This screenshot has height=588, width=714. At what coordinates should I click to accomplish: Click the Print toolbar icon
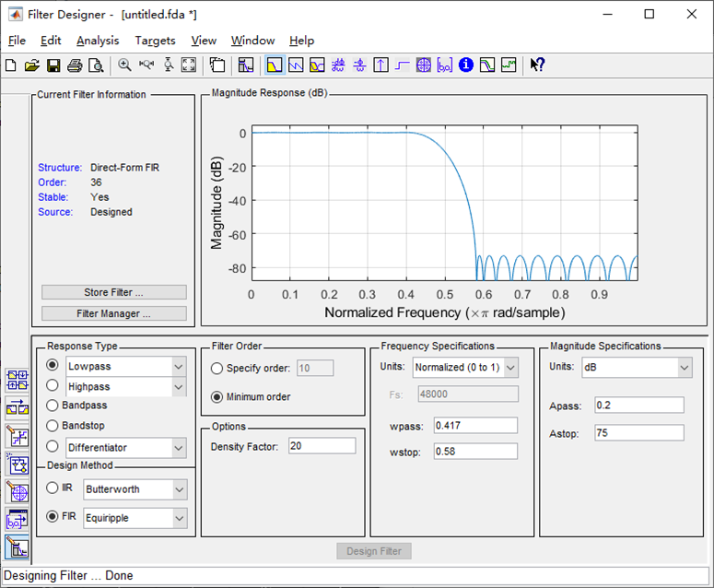point(75,65)
